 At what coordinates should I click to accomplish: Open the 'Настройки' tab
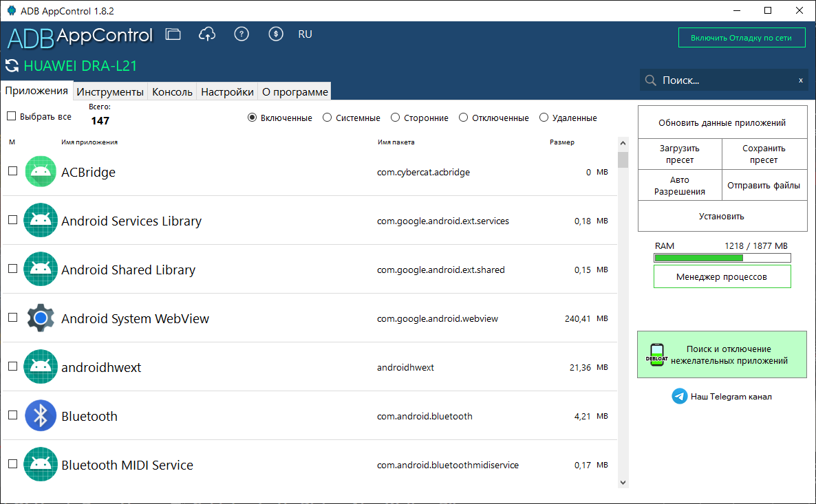point(227,91)
